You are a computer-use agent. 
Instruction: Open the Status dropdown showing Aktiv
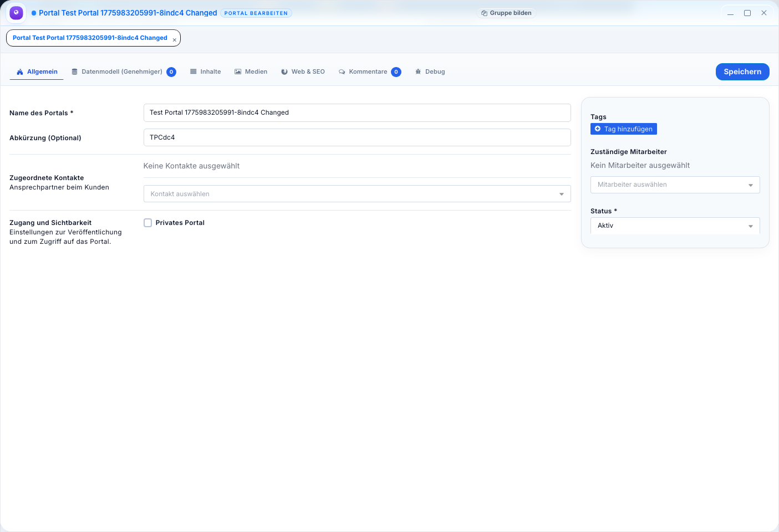point(675,226)
